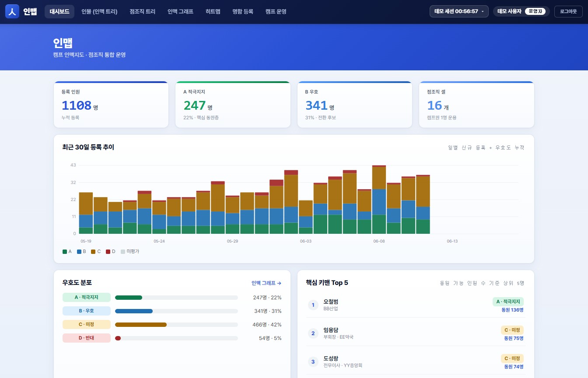The image size is (588, 378).
Task: Click rank 1 circle for 오철범
Action: pos(313,305)
